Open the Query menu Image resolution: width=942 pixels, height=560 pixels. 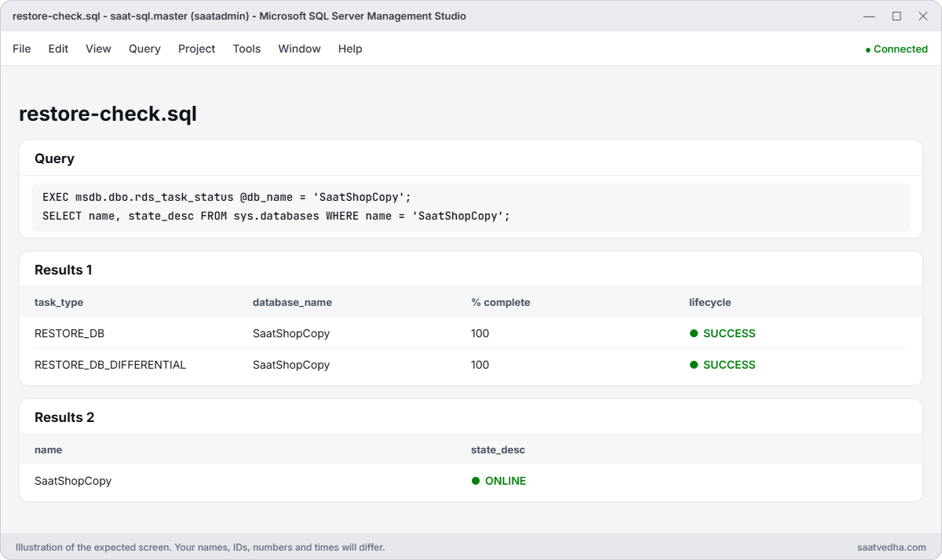click(x=144, y=49)
